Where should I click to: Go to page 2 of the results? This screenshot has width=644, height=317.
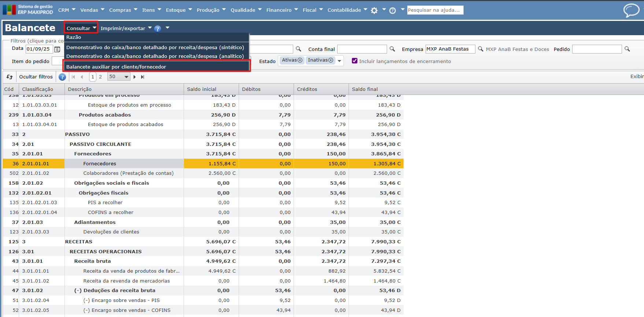(100, 77)
